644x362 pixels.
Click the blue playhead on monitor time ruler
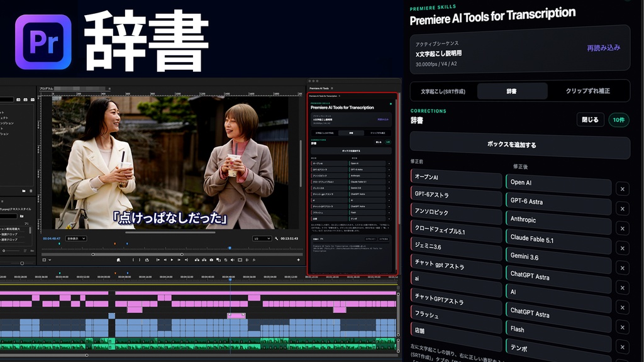(x=230, y=248)
